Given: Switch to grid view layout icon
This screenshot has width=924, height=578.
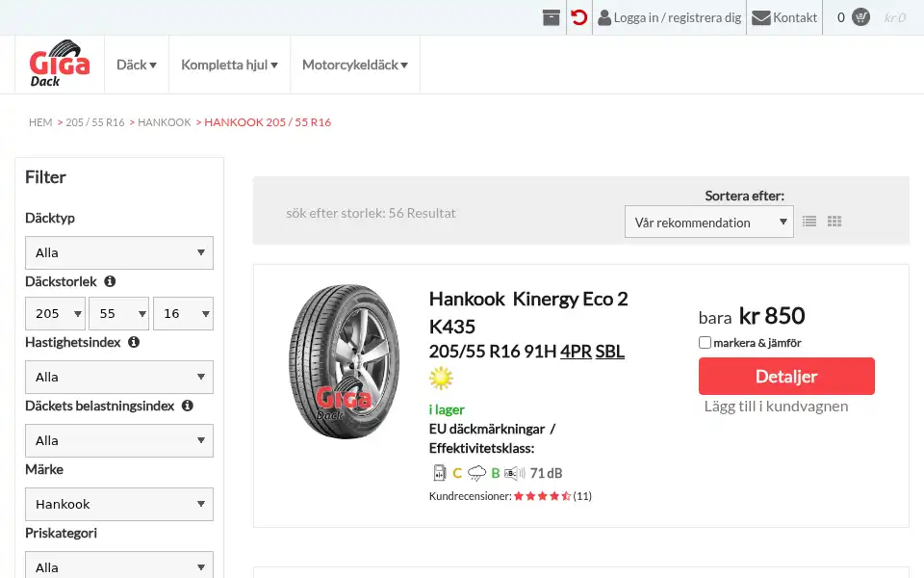Looking at the screenshot, I should 834,222.
